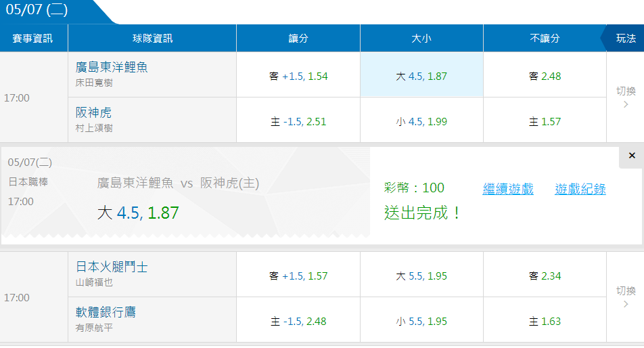Select 客 +1.5, 1.54 handicap for 廣島東洋鯉魚
The width and height of the screenshot is (644, 348).
click(298, 76)
